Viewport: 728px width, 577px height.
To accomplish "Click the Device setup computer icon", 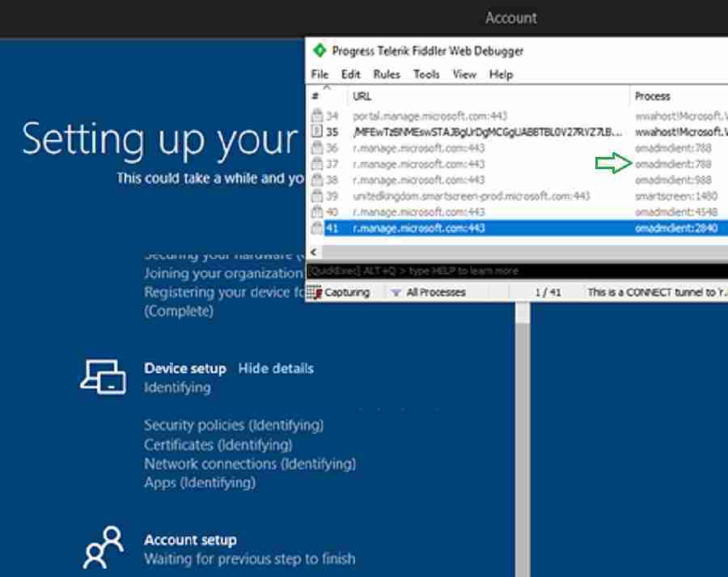I will point(103,377).
